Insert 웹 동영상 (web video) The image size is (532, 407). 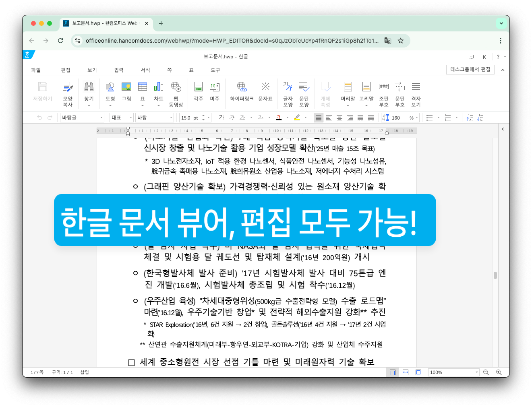point(176,94)
